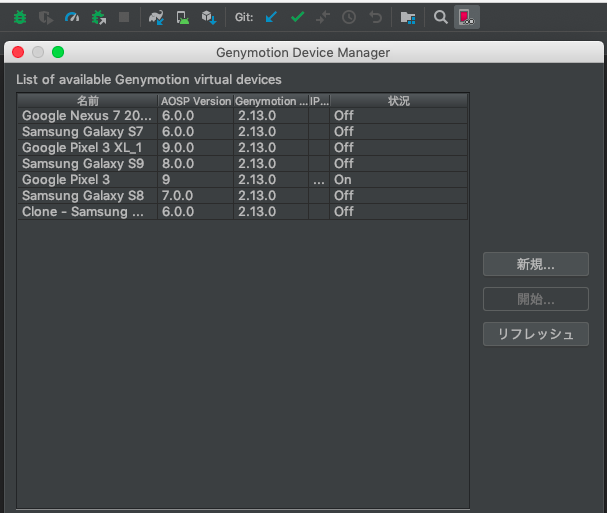Sync project with Gradle files icon
The width and height of the screenshot is (607, 513).
click(156, 17)
